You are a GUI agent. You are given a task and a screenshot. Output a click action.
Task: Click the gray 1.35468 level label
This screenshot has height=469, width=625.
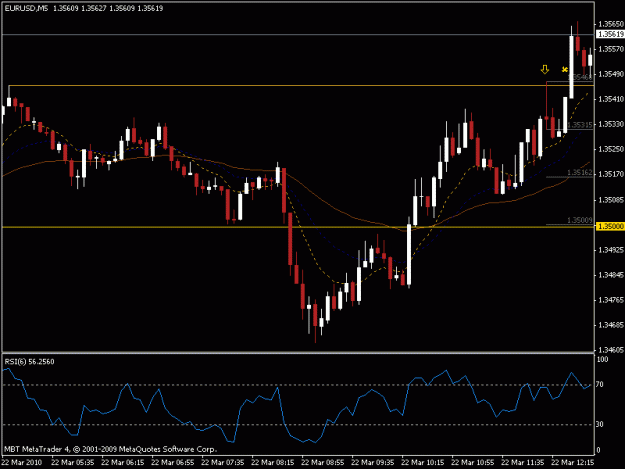[x=580, y=77]
